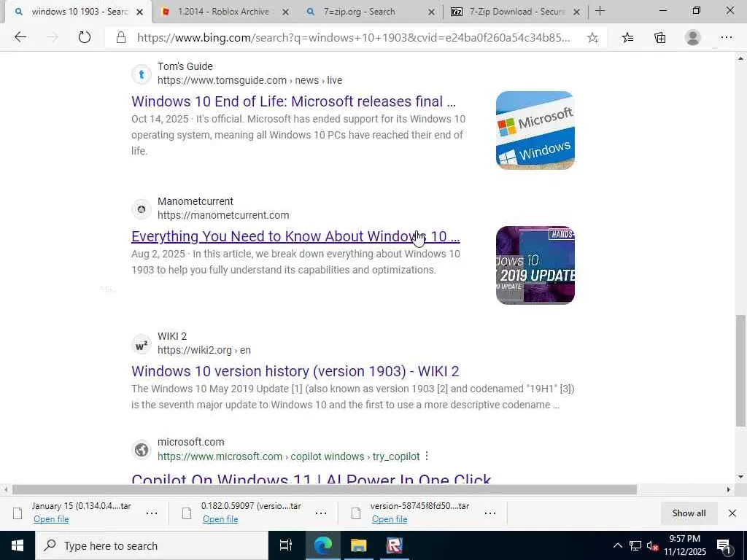This screenshot has width=747, height=560.
Task: Click the wiki2.org URL breadcrumb
Action: coord(204,350)
